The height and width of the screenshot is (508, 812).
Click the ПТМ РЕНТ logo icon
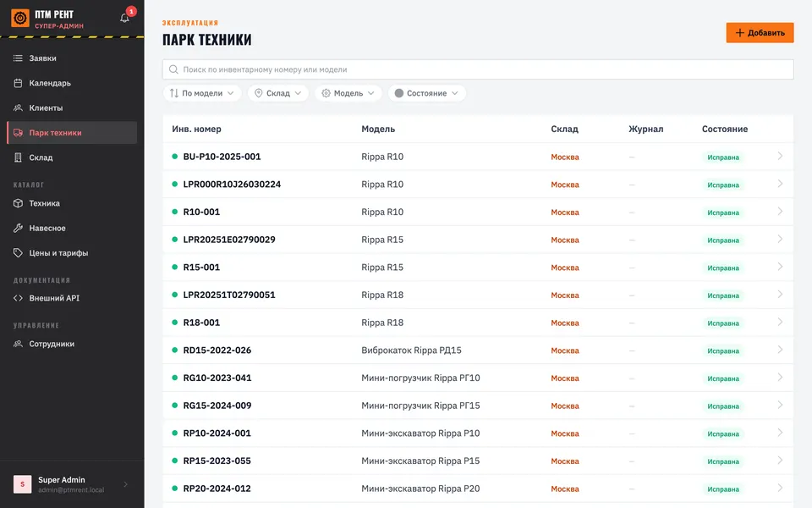(x=20, y=18)
